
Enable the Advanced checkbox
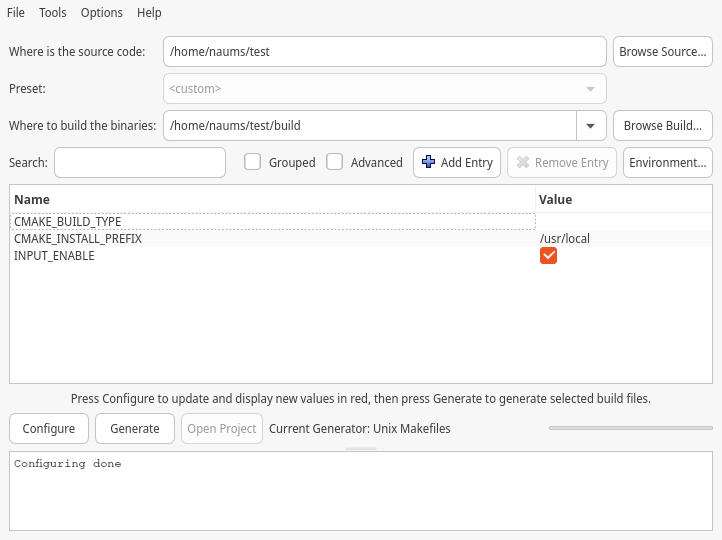click(x=335, y=162)
